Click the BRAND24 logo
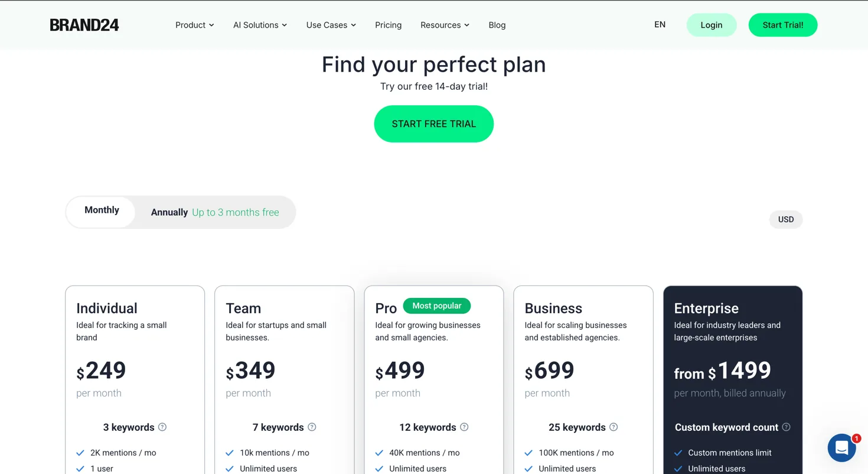This screenshot has height=474, width=868. (x=84, y=25)
